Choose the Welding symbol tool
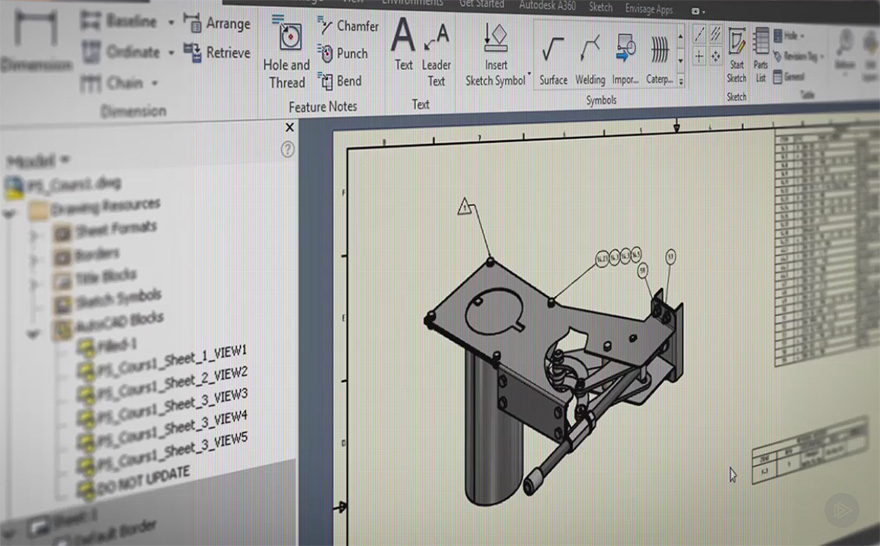This screenshot has width=880, height=546. click(x=590, y=59)
